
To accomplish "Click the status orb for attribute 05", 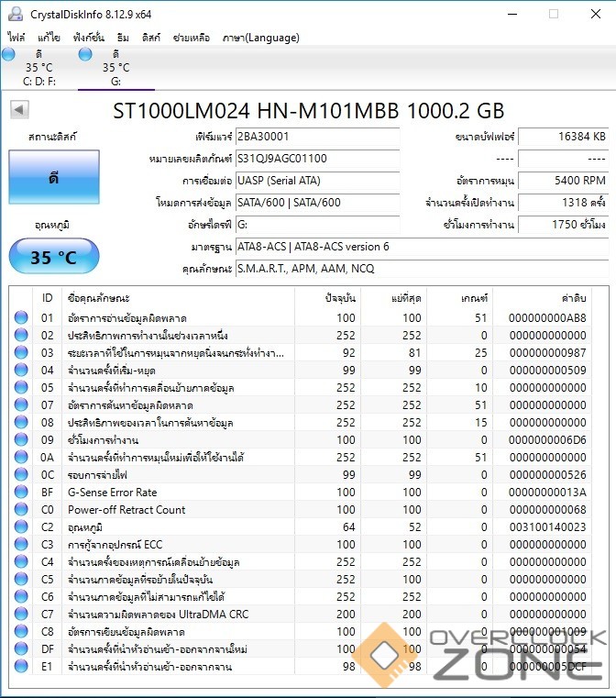I will (x=21, y=387).
